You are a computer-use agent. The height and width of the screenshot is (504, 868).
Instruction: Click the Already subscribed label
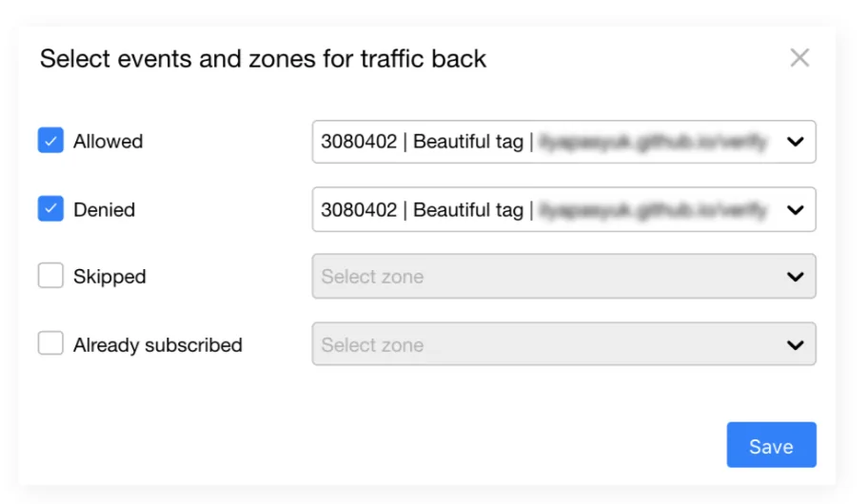click(x=158, y=345)
